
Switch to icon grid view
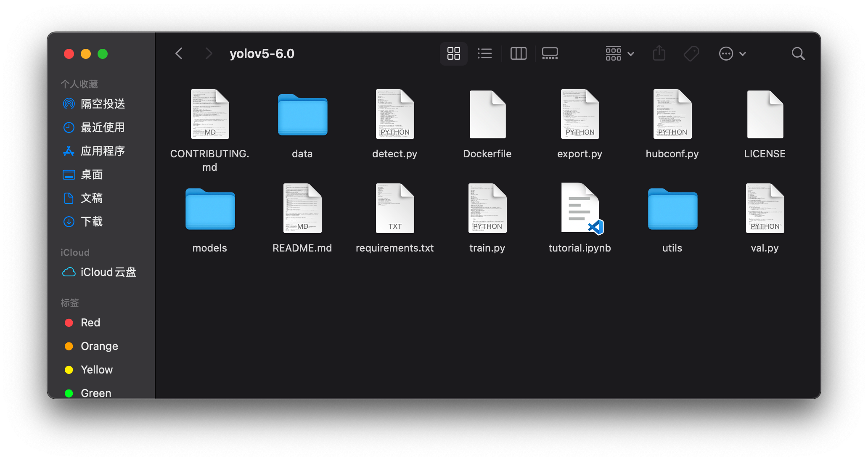tap(453, 53)
